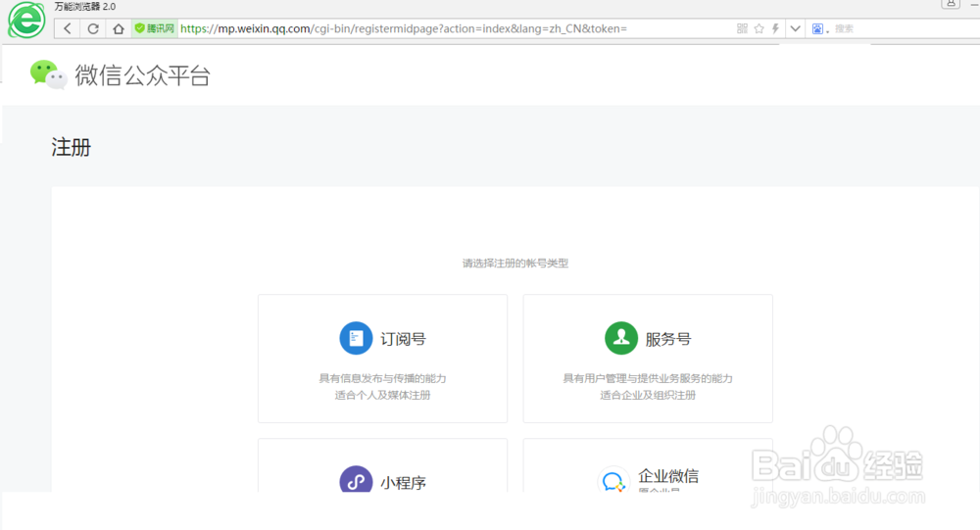Select the 服务号 account type label
The image size is (980, 530).
[x=668, y=339]
